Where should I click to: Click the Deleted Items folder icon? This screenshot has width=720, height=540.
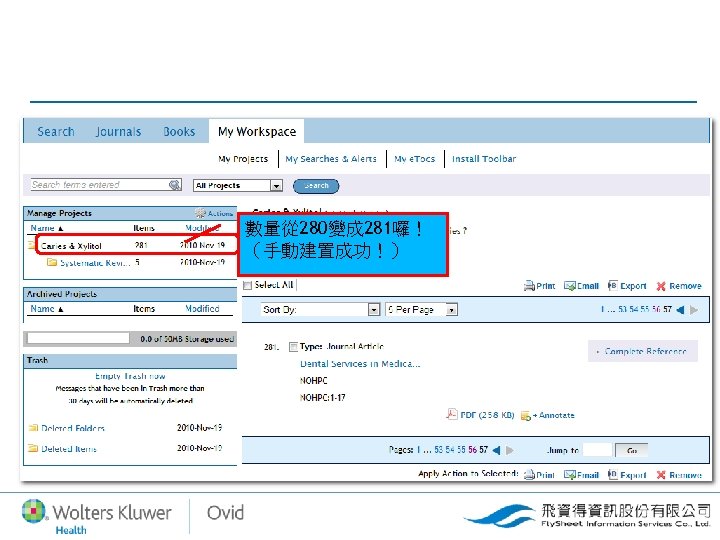coord(33,448)
